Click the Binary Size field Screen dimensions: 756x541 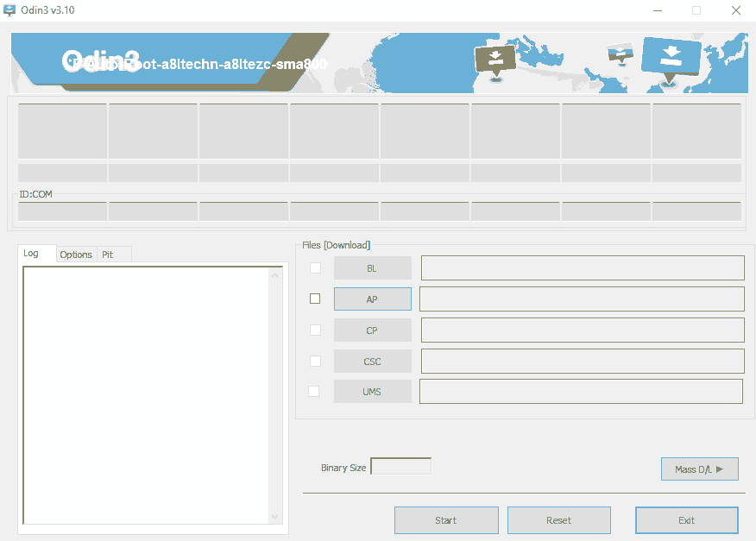[400, 466]
